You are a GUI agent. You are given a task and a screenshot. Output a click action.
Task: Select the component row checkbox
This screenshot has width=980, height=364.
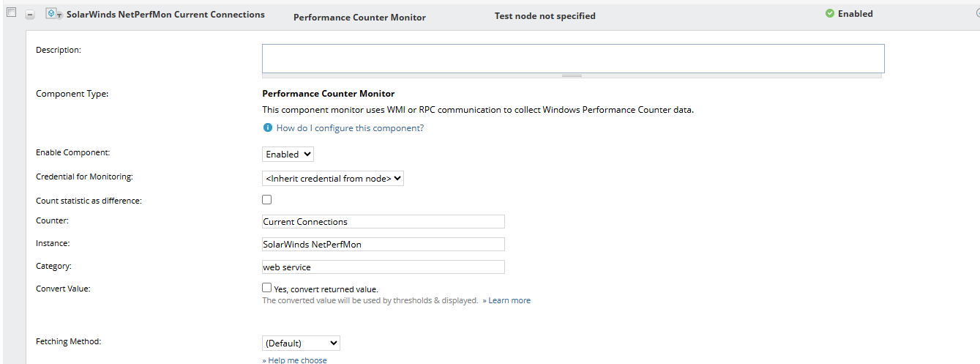click(11, 12)
